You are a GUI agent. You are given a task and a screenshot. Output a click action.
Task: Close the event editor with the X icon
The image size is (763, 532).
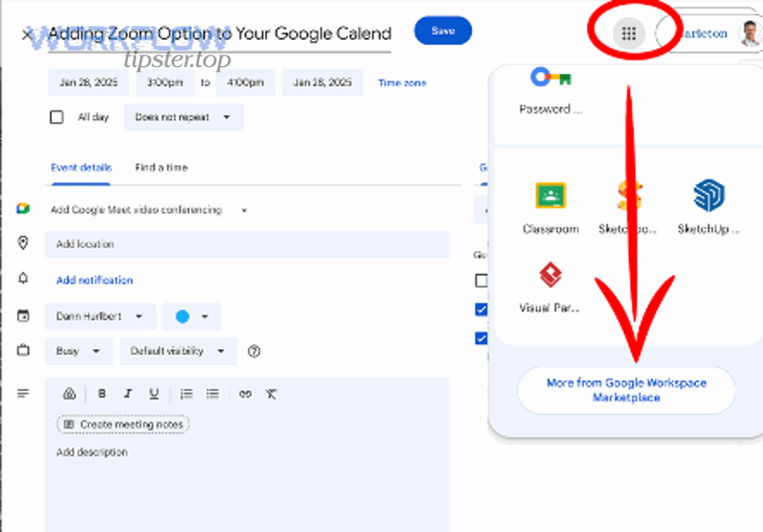click(27, 34)
